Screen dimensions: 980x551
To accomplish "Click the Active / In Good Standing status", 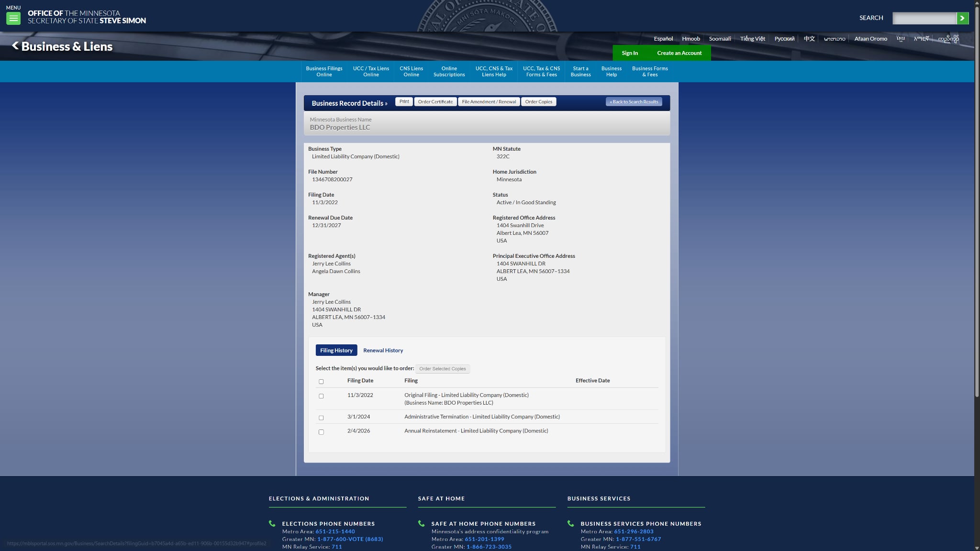I will point(526,203).
